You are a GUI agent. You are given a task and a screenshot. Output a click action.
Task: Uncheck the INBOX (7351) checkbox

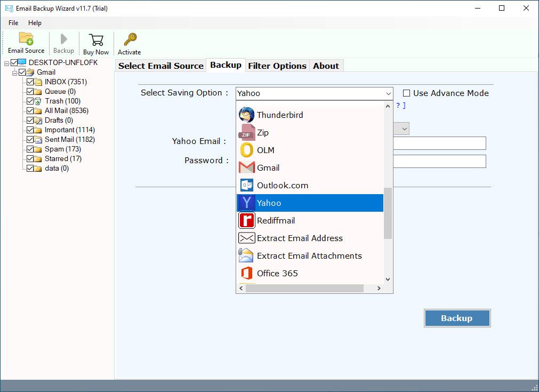click(30, 82)
